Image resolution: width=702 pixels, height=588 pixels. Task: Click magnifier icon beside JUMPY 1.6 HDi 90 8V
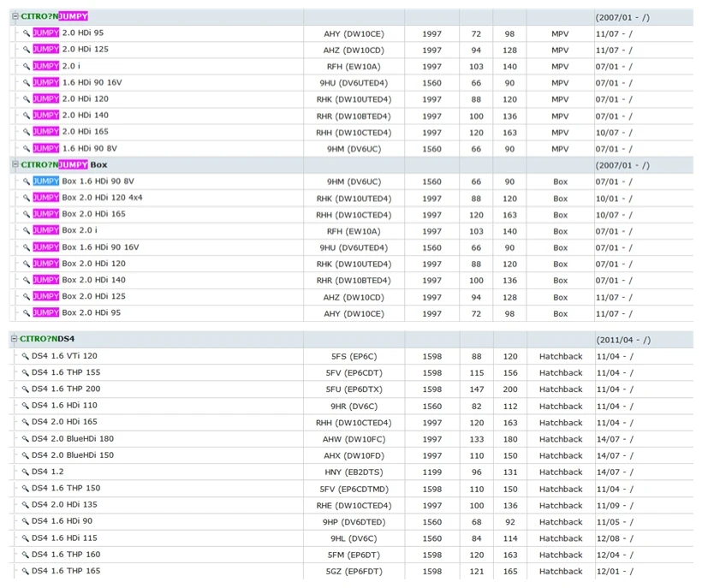tap(27, 149)
